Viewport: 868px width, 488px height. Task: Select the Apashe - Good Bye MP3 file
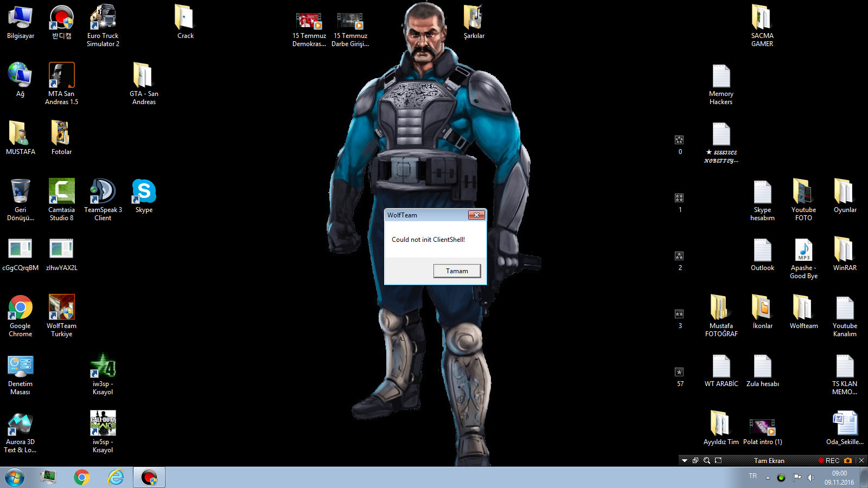[x=804, y=258]
